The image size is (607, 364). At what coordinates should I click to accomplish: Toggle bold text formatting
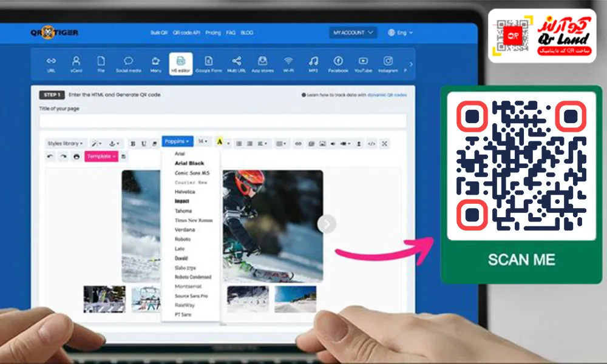[133, 144]
